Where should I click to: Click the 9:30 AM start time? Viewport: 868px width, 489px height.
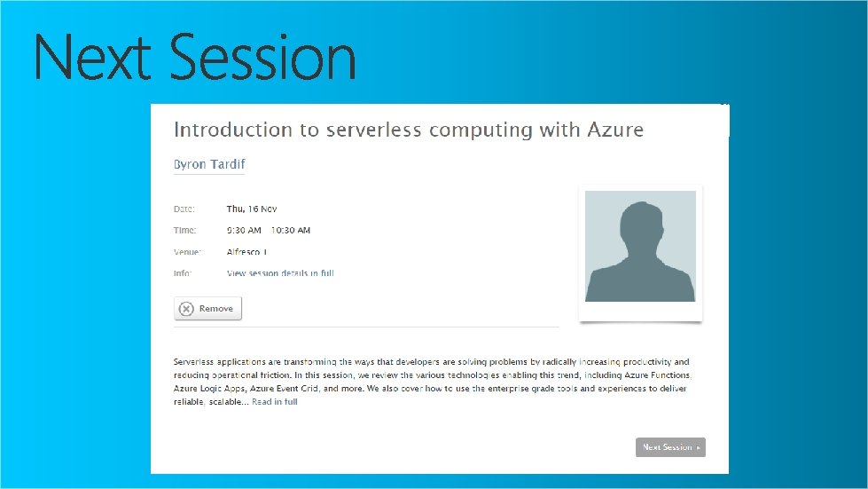tap(244, 231)
